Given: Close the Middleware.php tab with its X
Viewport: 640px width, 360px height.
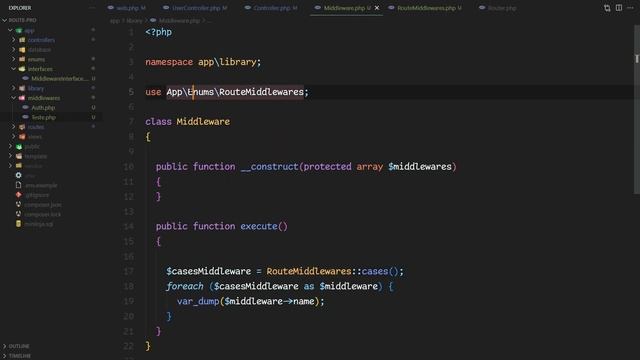Looking at the screenshot, I should point(377,8).
